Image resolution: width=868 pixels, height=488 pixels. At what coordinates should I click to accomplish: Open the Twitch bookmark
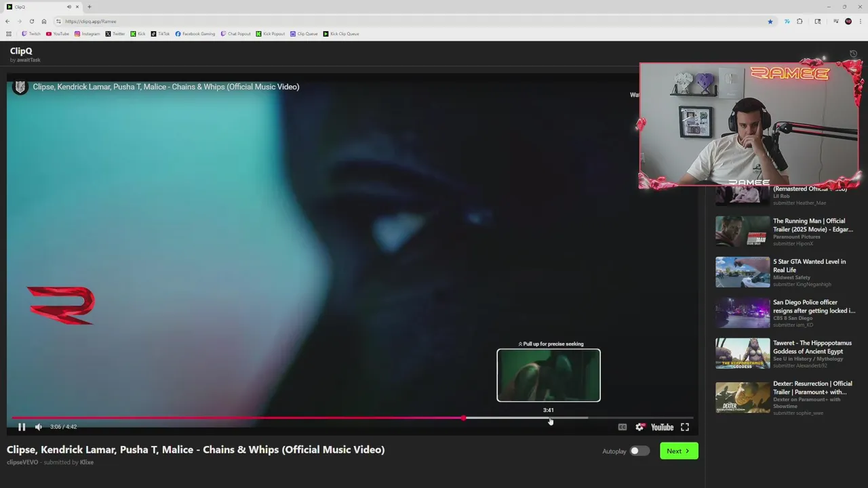pyautogui.click(x=31, y=34)
